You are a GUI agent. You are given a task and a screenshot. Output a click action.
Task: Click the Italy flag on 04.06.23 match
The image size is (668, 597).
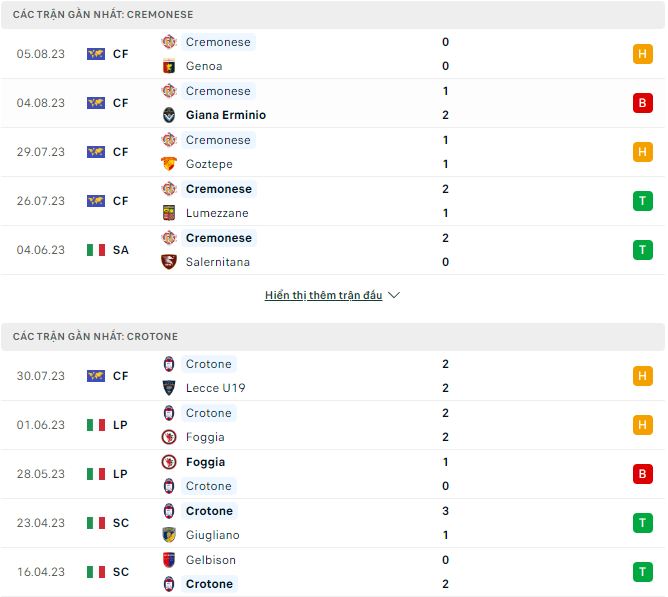tap(96, 250)
